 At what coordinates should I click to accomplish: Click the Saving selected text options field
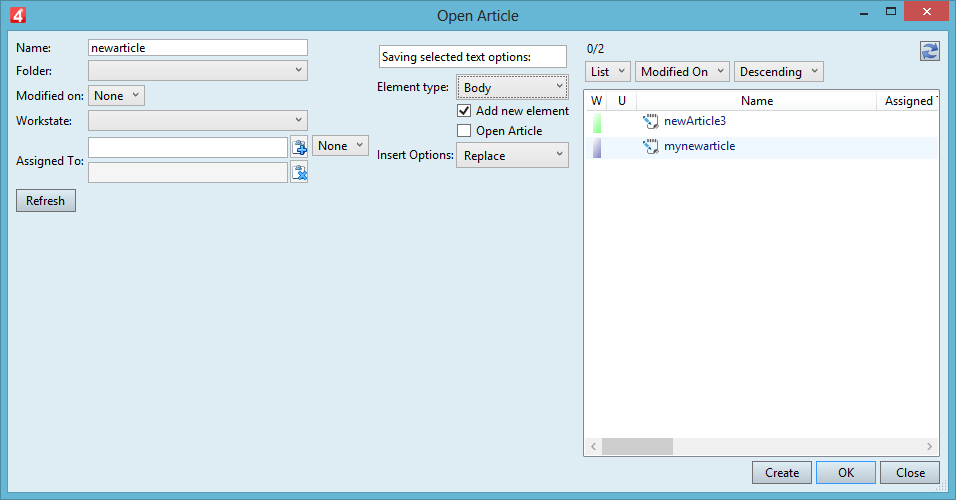pyautogui.click(x=473, y=57)
